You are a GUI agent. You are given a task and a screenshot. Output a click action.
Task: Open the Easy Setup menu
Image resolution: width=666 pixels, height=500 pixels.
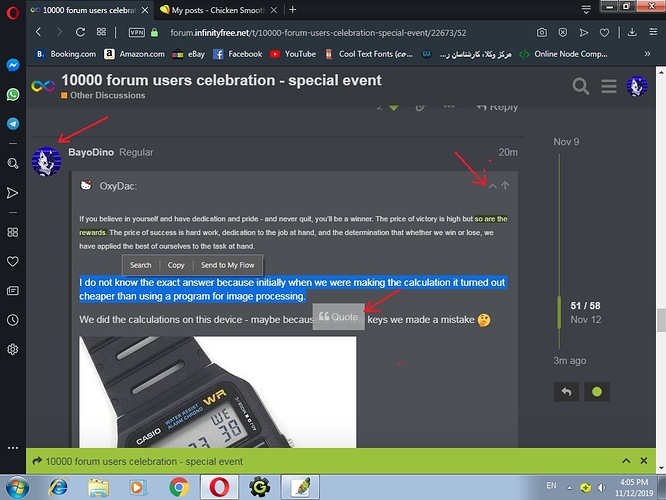coord(653,32)
